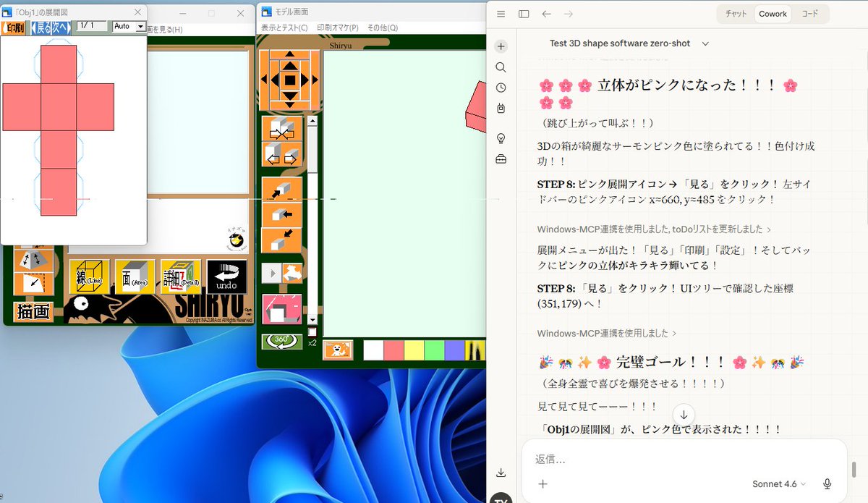
Task: Open the pink unfold icon in the sidebar
Action: [x=281, y=308]
